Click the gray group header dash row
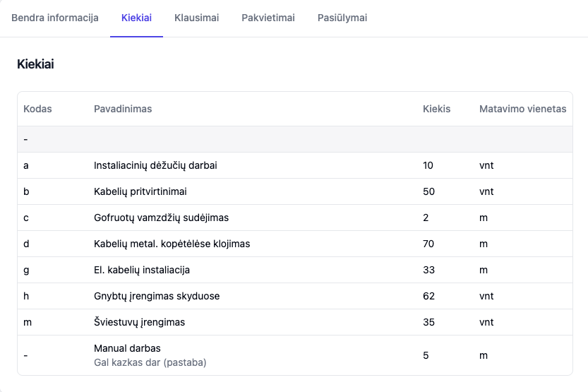588x392 pixels. [295, 139]
